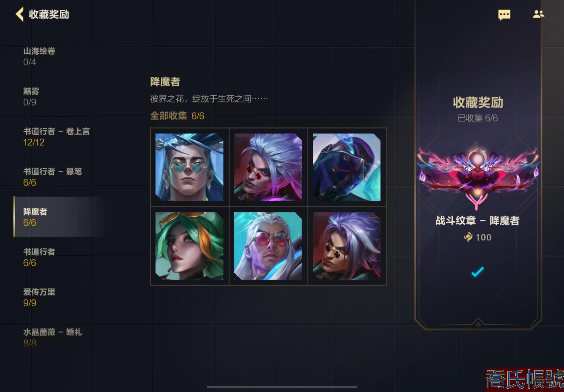Click the currency icon beside 100
Viewport: 564px width, 392px height.
point(468,237)
